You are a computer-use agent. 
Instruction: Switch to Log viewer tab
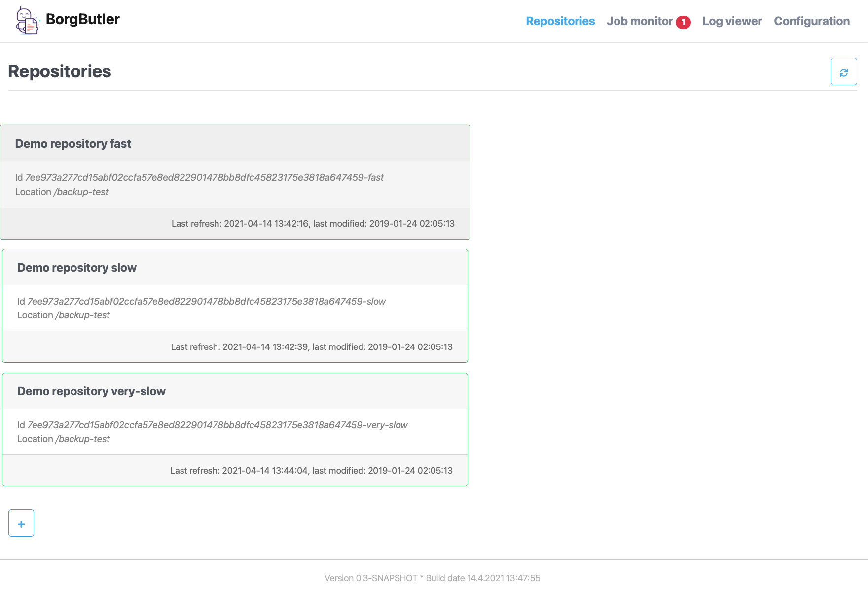point(732,21)
